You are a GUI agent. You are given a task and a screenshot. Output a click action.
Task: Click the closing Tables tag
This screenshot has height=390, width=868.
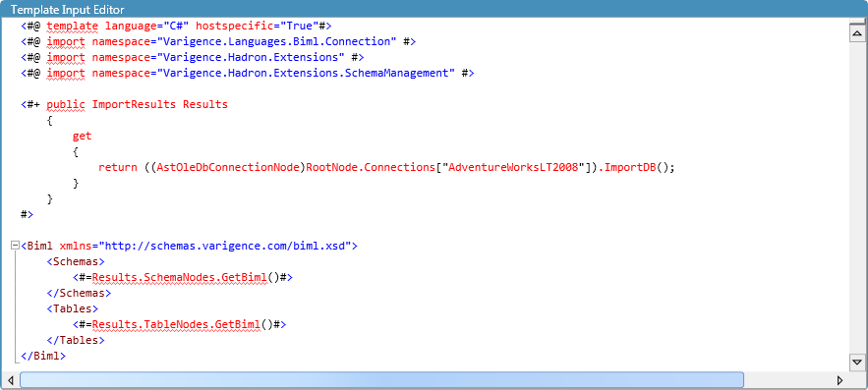(x=76, y=340)
